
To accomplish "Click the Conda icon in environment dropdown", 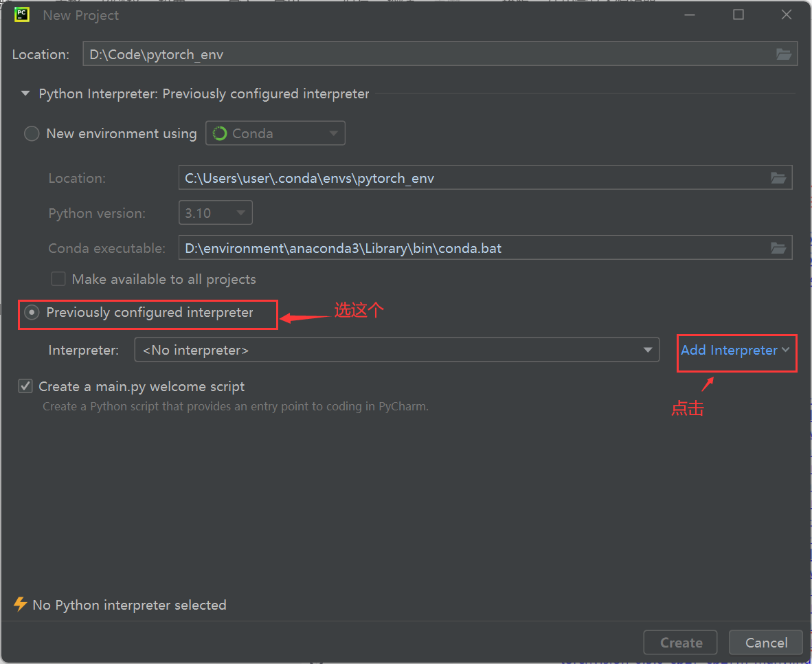I will (x=220, y=134).
